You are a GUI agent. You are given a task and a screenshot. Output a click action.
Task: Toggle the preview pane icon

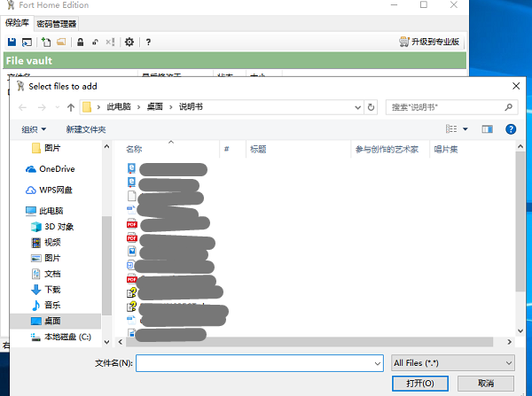pyautogui.click(x=487, y=129)
